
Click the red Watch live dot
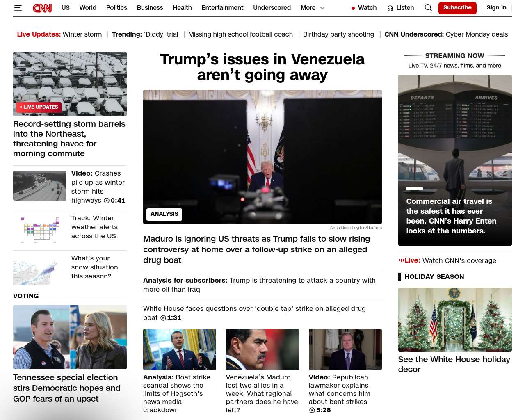tap(353, 8)
